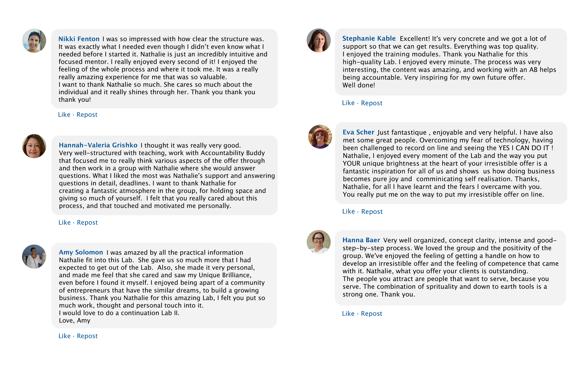This screenshot has height=367, width=588.
Task: Click Hannah-Valeria Grishko's profile avatar
Action: (34, 146)
